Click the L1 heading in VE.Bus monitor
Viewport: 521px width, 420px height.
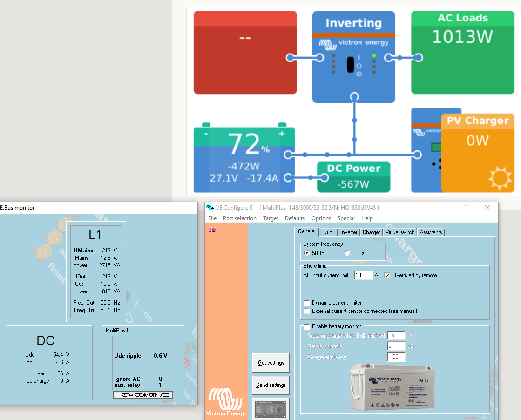[95, 235]
